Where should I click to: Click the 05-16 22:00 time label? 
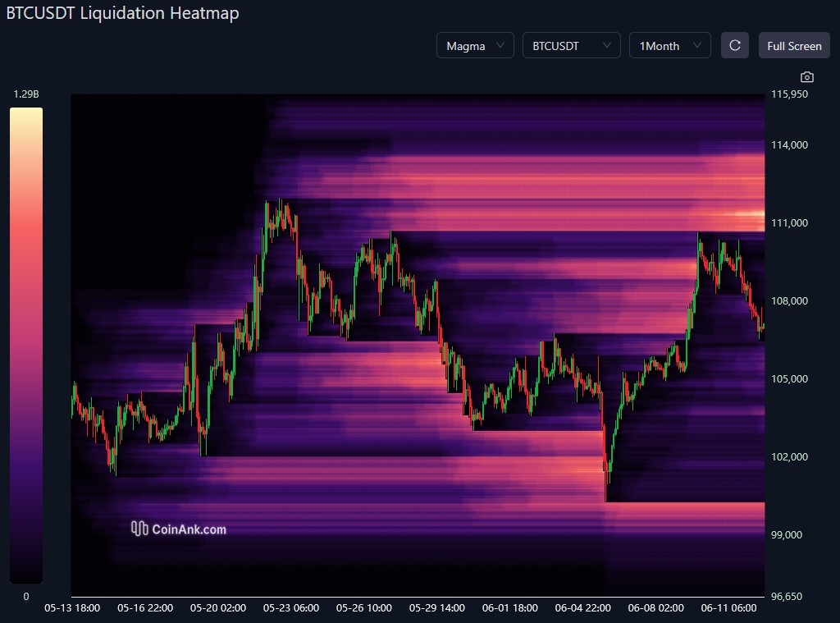point(145,608)
